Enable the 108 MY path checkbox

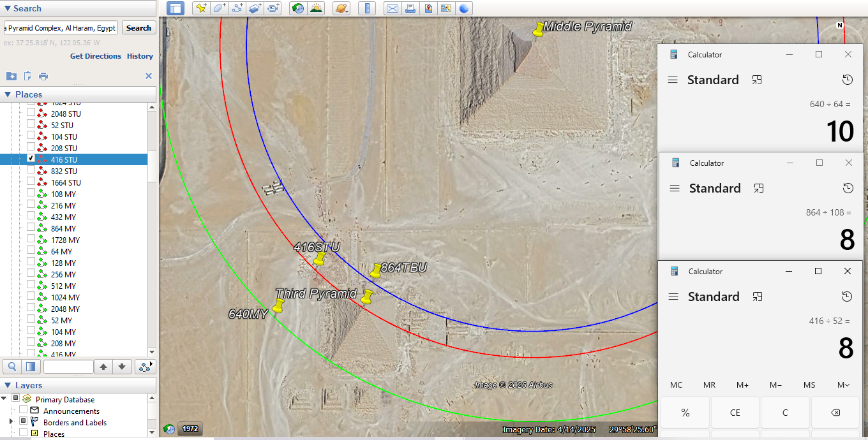click(31, 193)
